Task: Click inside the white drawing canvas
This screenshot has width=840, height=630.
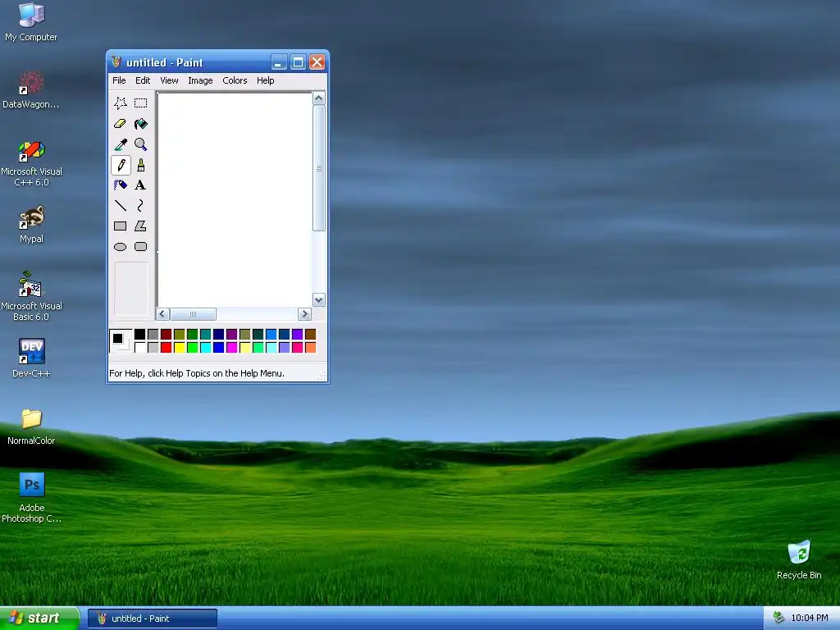Action: click(x=235, y=199)
